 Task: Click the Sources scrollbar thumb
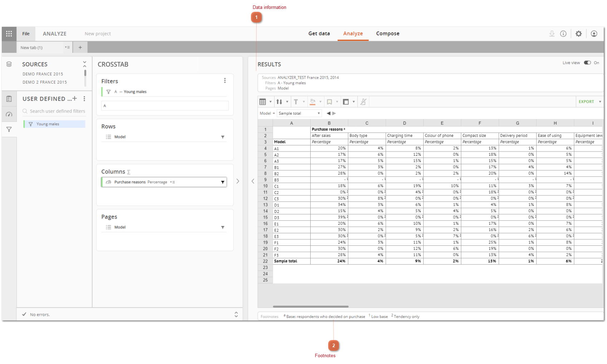[85, 73]
